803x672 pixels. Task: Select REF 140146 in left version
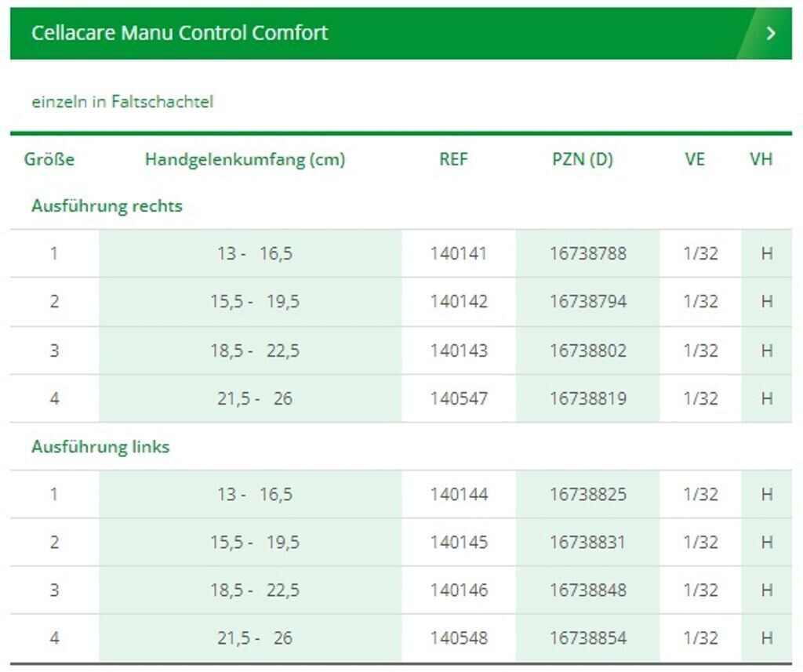coord(459,590)
